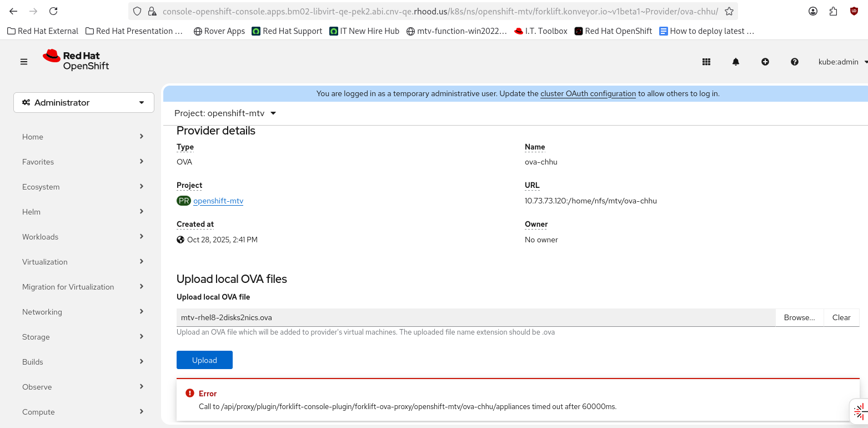Bookmark this page with the star icon
The image size is (868, 428).
click(729, 11)
